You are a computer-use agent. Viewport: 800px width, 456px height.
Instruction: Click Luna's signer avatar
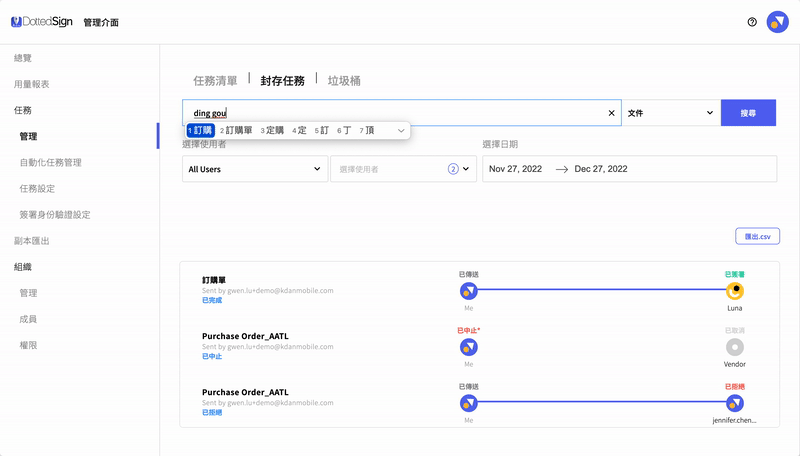735,291
